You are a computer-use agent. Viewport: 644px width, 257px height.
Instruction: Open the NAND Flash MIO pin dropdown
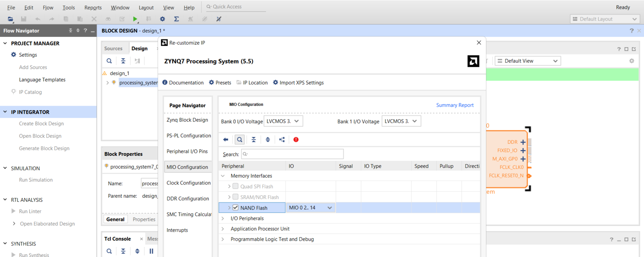pyautogui.click(x=310, y=208)
